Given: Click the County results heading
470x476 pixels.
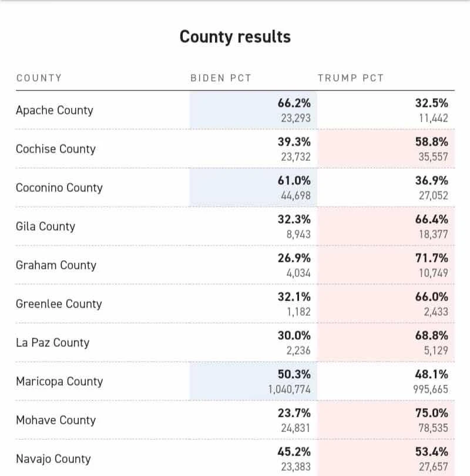Looking at the screenshot, I should 235,37.
